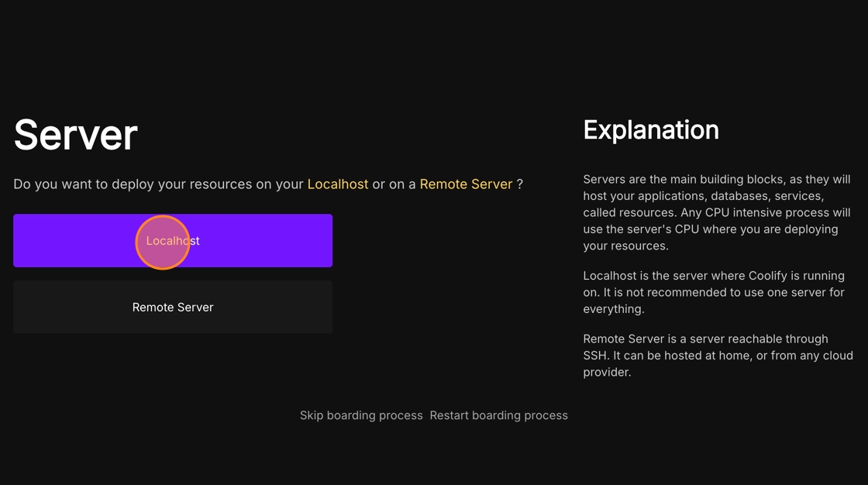Click the paragraph starting 'Servers are the main'
This screenshot has height=485, width=868.
[x=716, y=212]
